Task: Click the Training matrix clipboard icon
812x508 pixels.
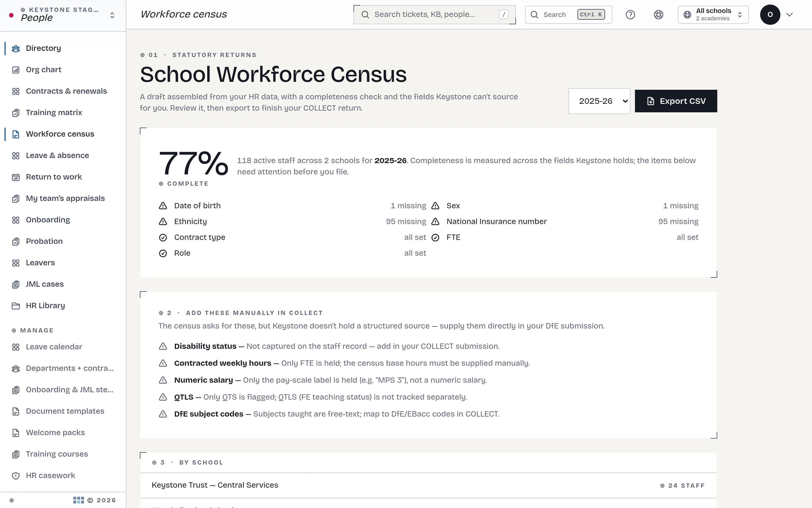Action: (16, 113)
